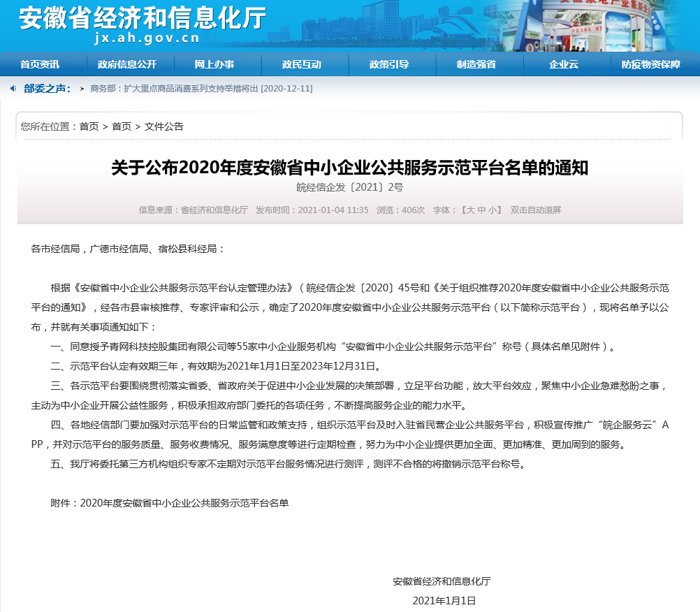The image size is (700, 612).
Task: Open the 首页资讯 navigation menu
Action: [40, 64]
